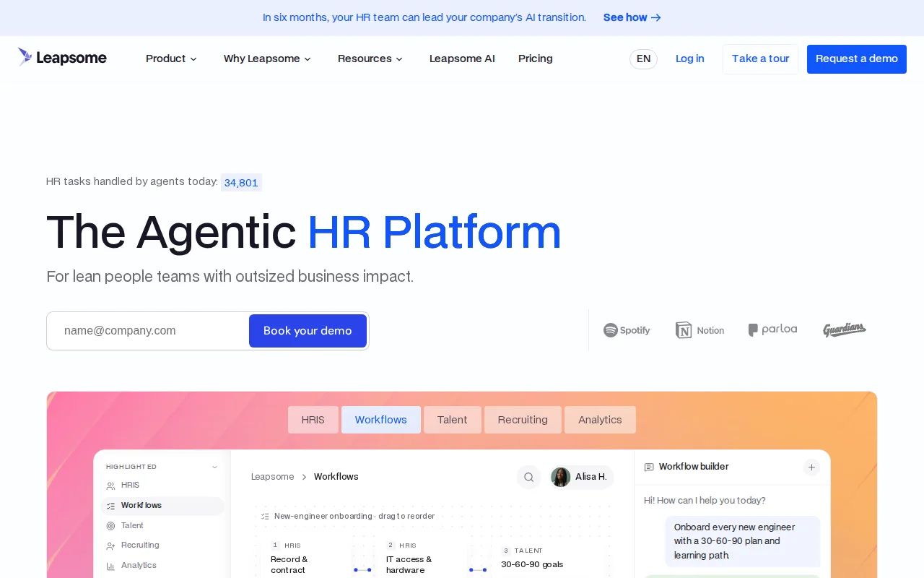924x578 pixels.
Task: Select Talent in the demo sidebar
Action: (x=162, y=525)
